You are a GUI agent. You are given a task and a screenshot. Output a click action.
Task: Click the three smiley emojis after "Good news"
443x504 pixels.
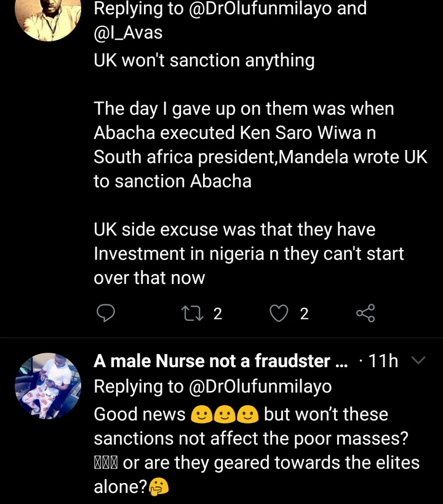[225, 415]
